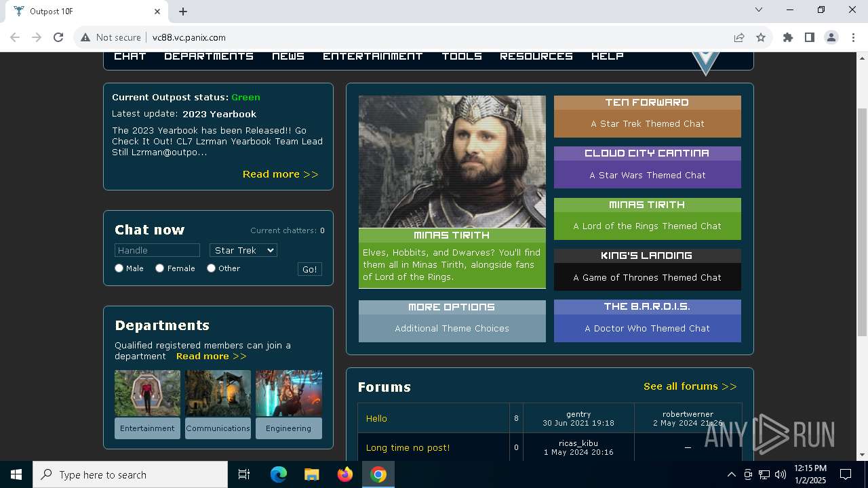
Task: Click the Outpost 10F logo emblem
Action: click(x=705, y=64)
